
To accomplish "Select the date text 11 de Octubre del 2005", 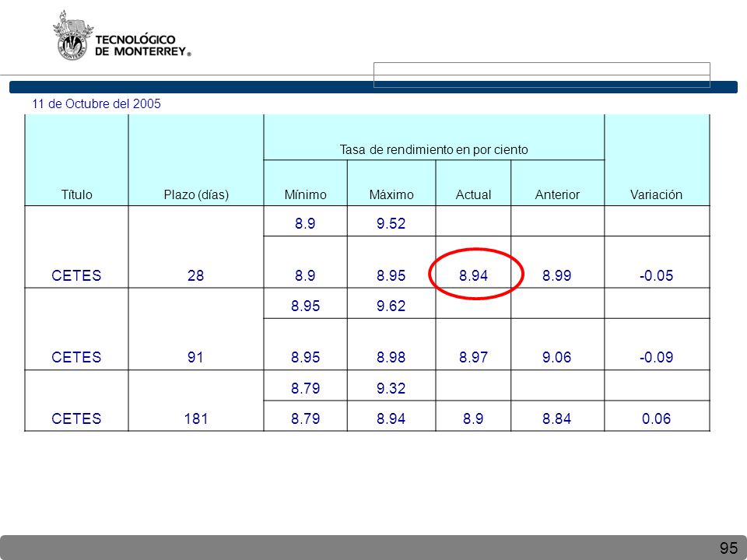I will (96, 103).
